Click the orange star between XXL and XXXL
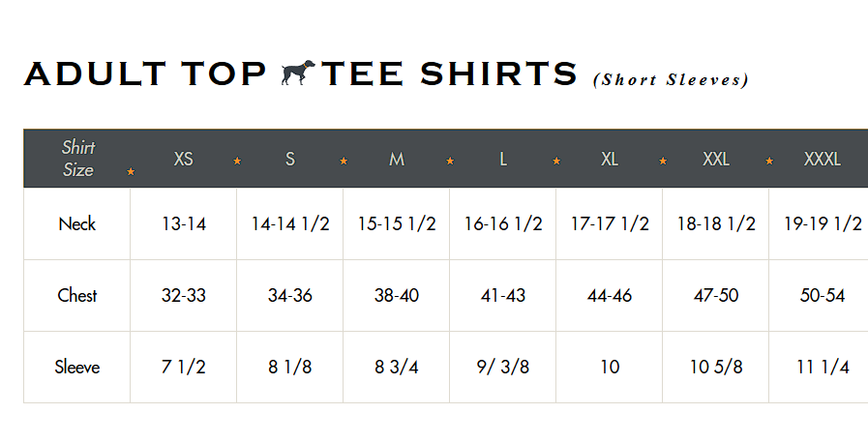 (x=769, y=161)
